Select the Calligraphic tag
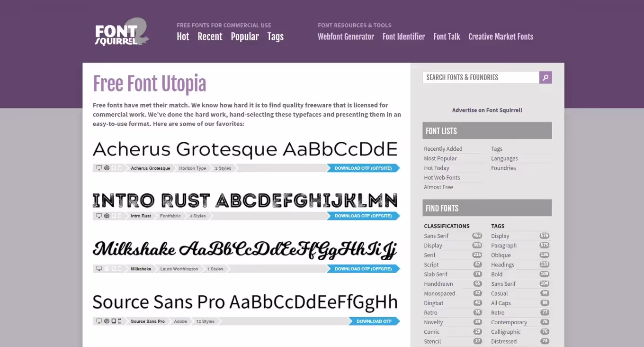Screen dimensions: 644x347 point(505,332)
